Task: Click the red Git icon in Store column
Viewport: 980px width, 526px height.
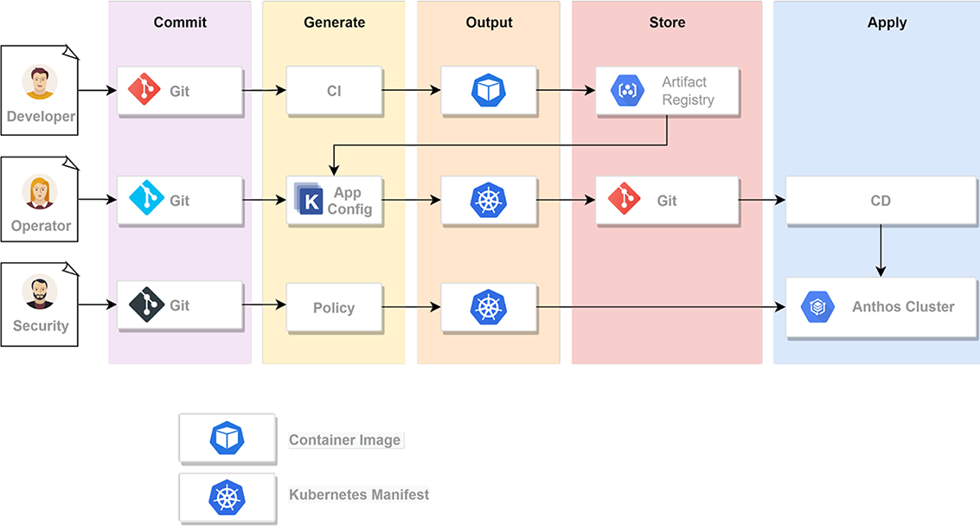Action: pos(624,199)
